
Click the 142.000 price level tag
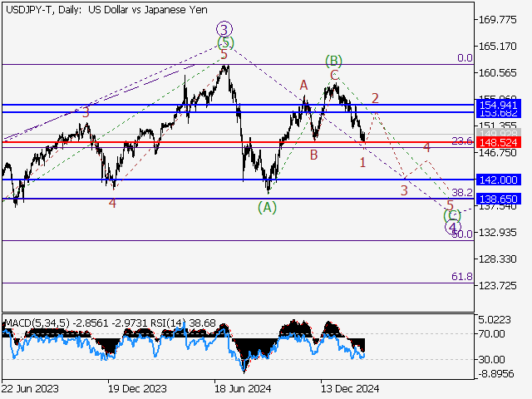[x=499, y=180]
